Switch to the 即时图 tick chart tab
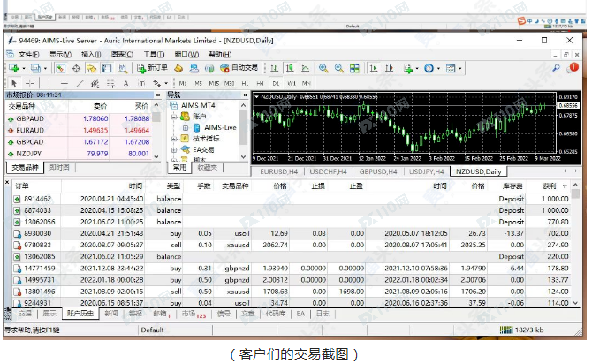592x364 pixels. pyautogui.click(x=59, y=167)
